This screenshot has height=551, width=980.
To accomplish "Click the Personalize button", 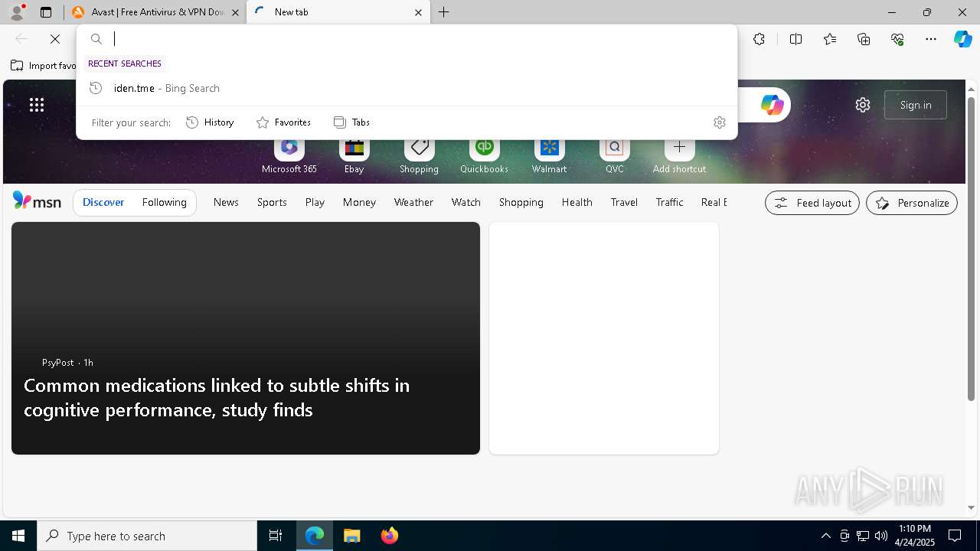I will tap(912, 203).
